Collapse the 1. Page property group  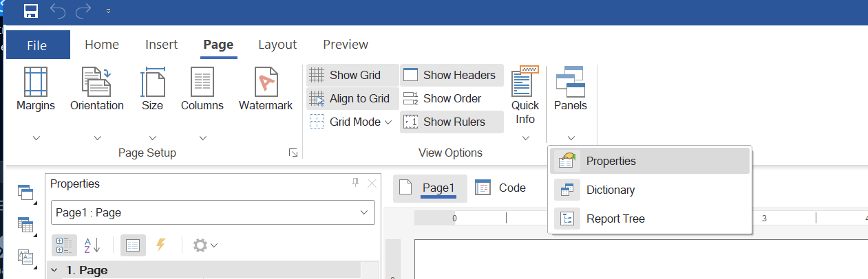(54, 271)
